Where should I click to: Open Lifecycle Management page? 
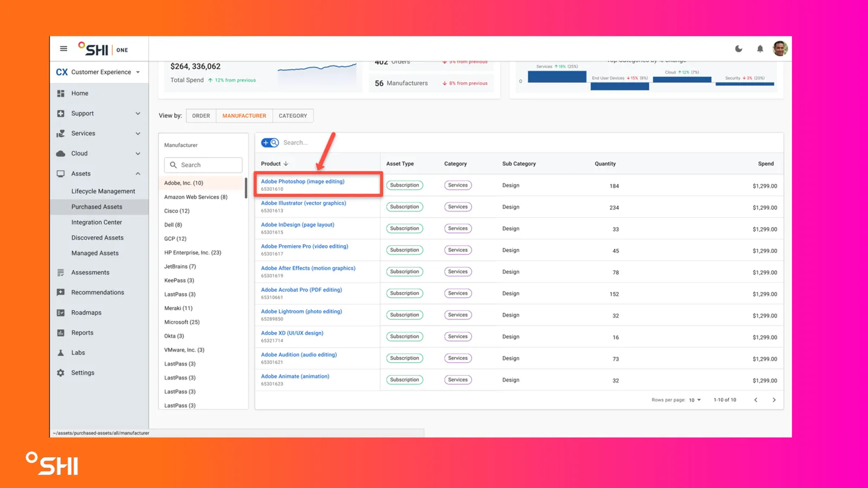pyautogui.click(x=103, y=191)
